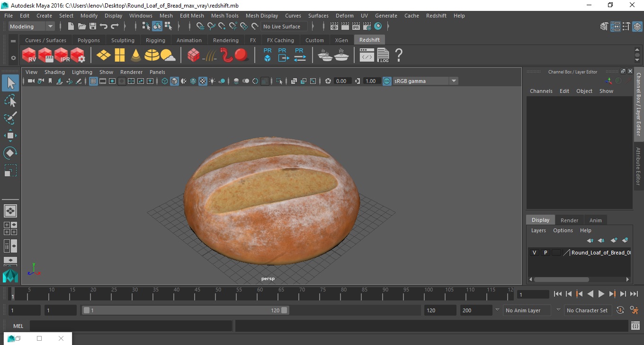Step forward one key
Image resolution: width=644 pixels, height=345 pixels.
612,294
